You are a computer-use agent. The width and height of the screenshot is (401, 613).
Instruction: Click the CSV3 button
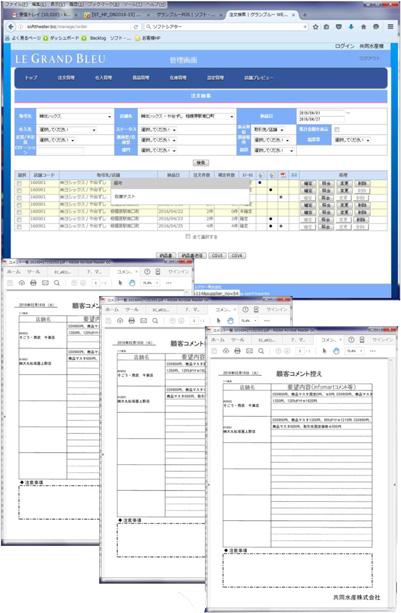(x=217, y=256)
